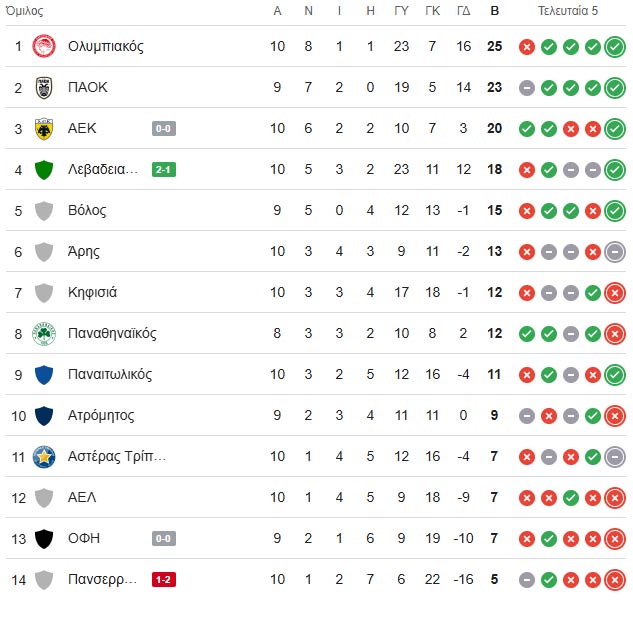Viewport: 633px width, 623px height.
Task: Click the Παναθηναϊκός green shamrock logo
Action: [x=44, y=333]
